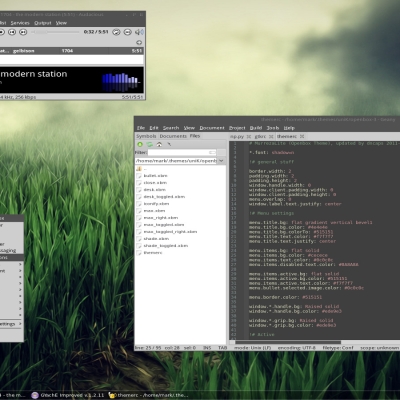
Task: Open Audacious volume control speaker icon
Action: [139, 32]
